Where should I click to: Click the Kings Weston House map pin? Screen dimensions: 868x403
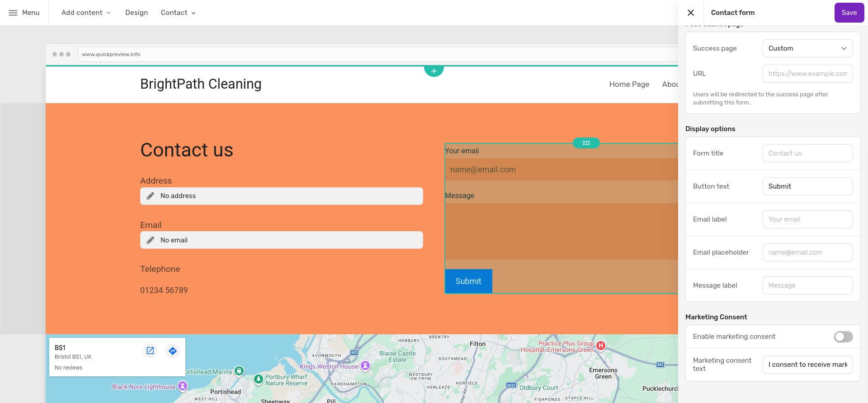(x=365, y=365)
